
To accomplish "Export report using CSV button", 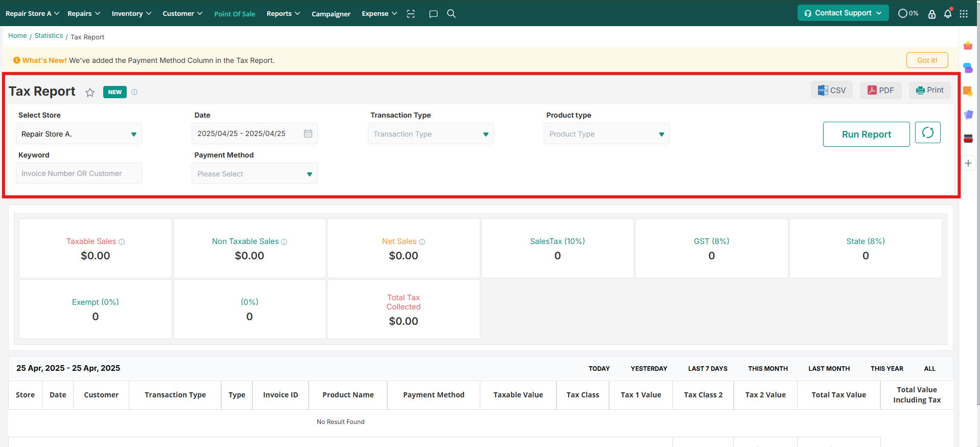I will (832, 91).
